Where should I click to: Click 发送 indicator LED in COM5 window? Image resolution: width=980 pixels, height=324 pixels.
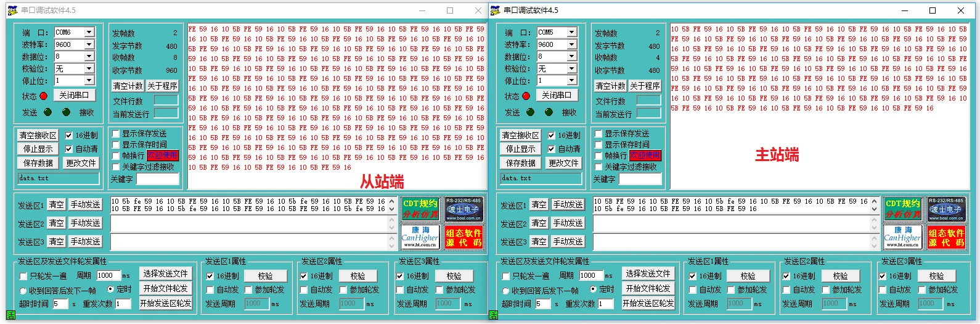click(530, 112)
